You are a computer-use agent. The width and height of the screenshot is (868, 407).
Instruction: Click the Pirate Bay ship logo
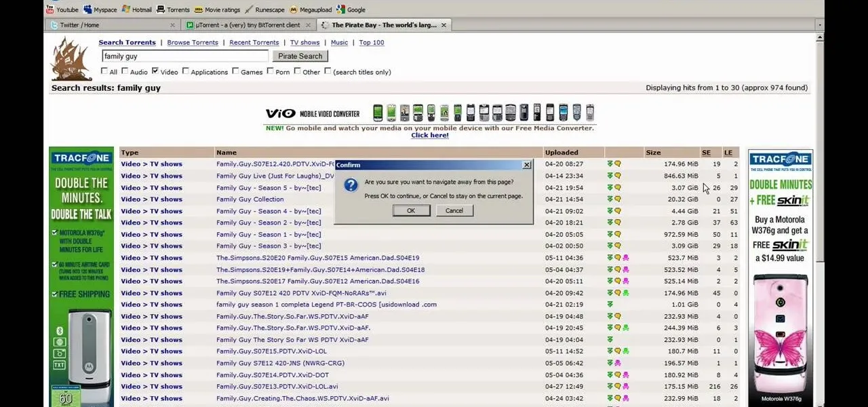tap(71, 58)
